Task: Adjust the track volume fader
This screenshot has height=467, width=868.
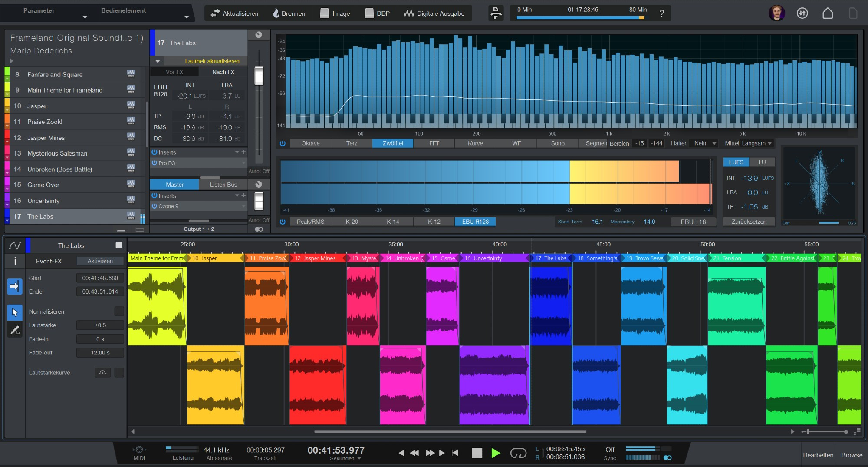Action: pyautogui.click(x=259, y=76)
